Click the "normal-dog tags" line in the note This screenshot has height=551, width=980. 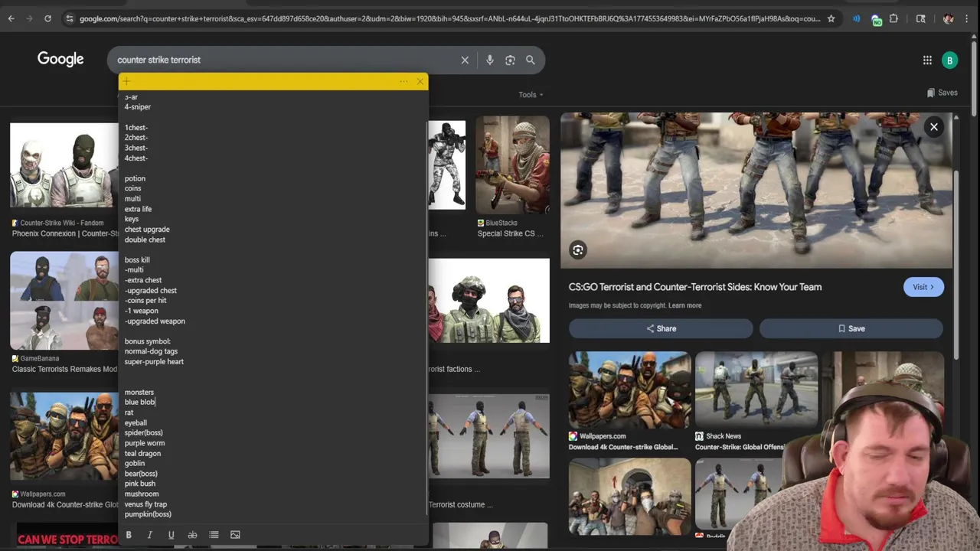[x=151, y=351]
